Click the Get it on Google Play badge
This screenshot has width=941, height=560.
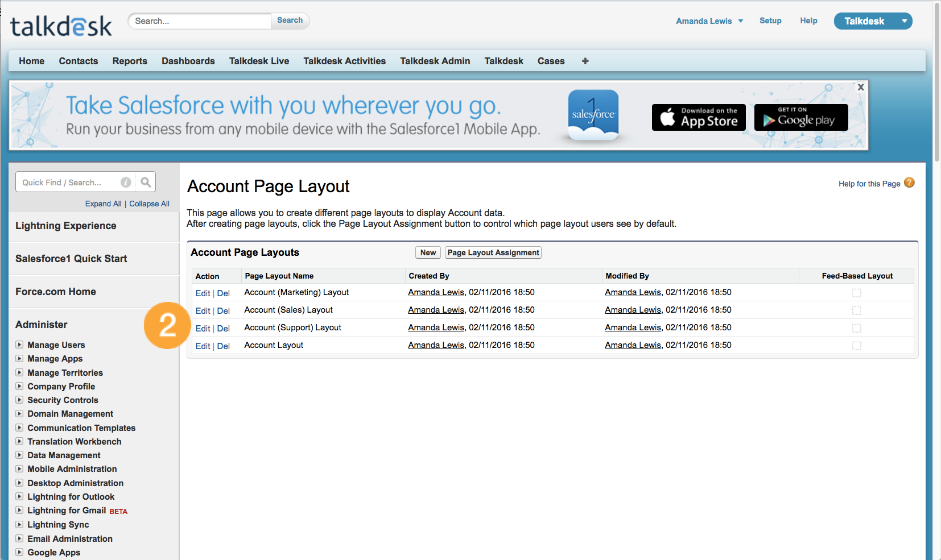[801, 117]
